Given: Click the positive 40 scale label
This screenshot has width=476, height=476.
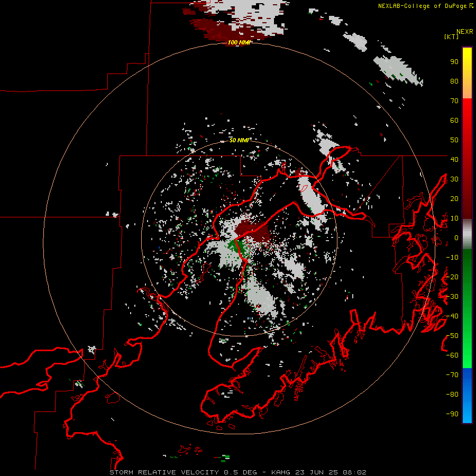Looking at the screenshot, I should (x=454, y=159).
